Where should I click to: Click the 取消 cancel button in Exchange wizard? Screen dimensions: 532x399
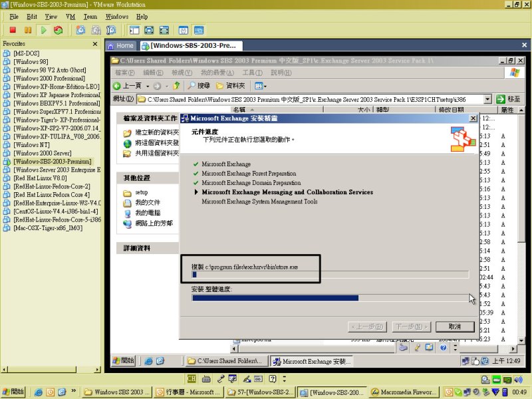click(x=455, y=327)
